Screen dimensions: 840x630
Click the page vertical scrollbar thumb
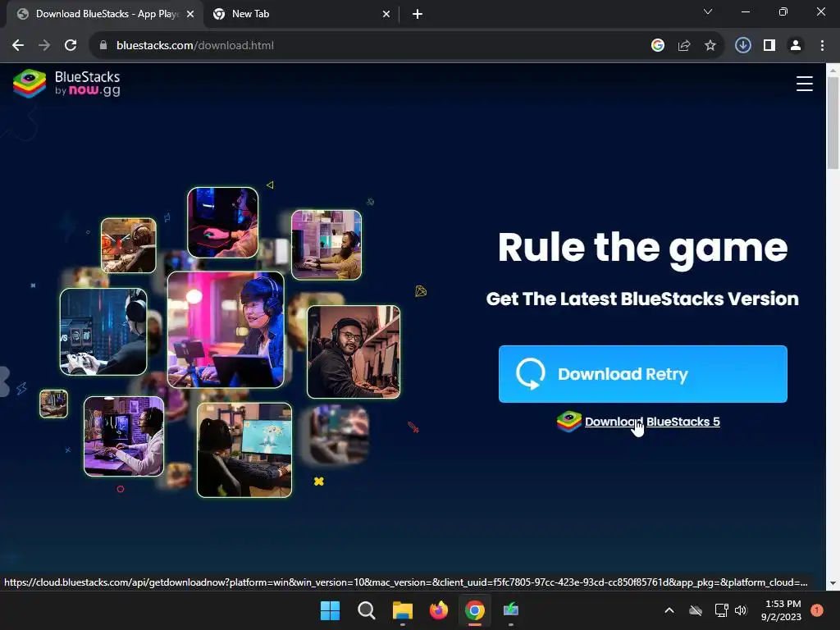point(833,123)
